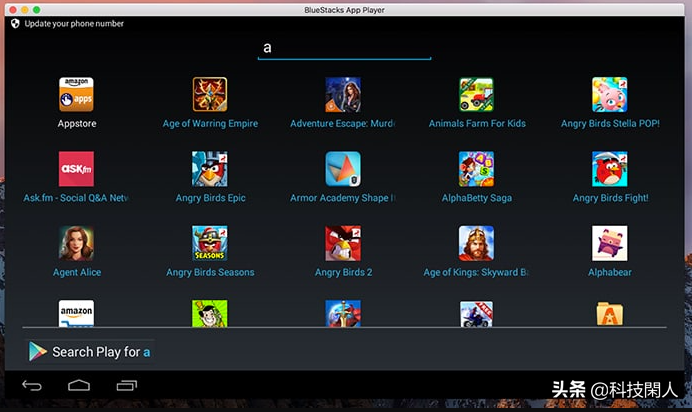Click the search field containing 'a'
This screenshot has height=412, width=692.
pyautogui.click(x=344, y=49)
